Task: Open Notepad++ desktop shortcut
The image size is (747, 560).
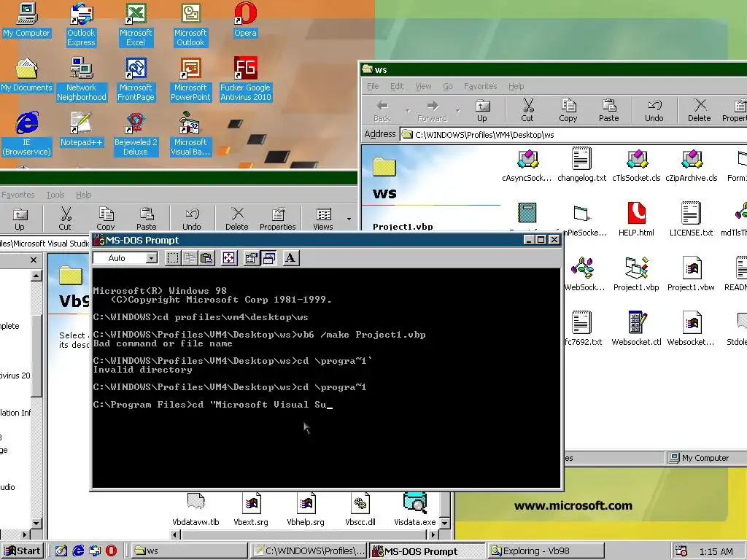Action: pos(81,130)
